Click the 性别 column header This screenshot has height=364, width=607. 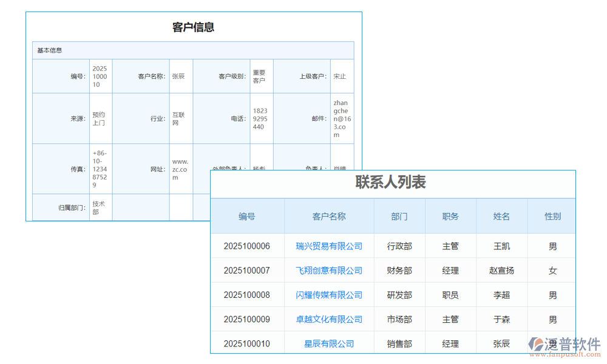pyautogui.click(x=552, y=216)
